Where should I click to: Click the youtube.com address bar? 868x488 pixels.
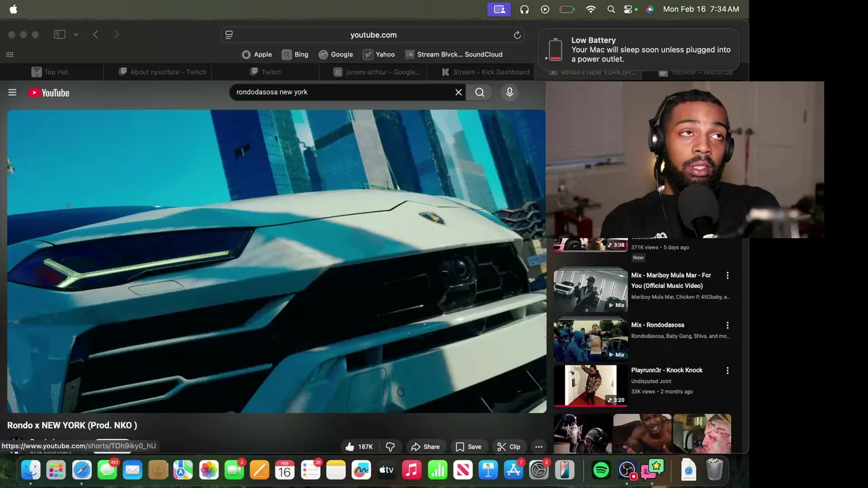click(374, 35)
